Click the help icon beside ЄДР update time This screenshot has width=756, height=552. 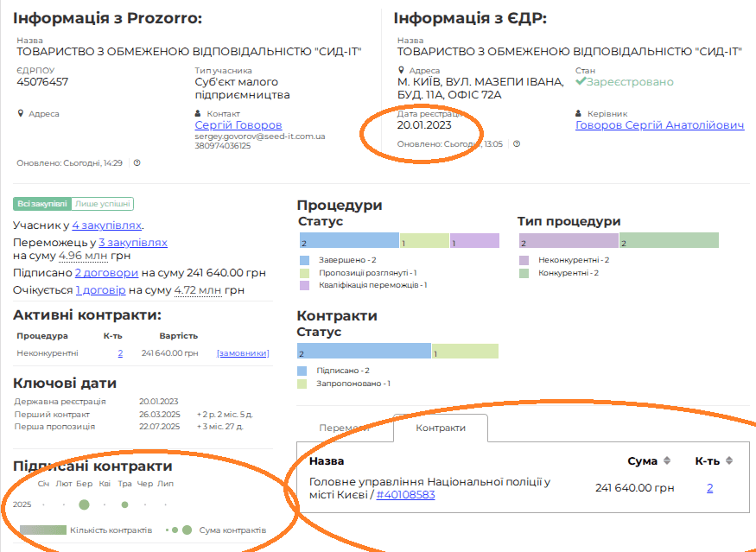click(517, 143)
